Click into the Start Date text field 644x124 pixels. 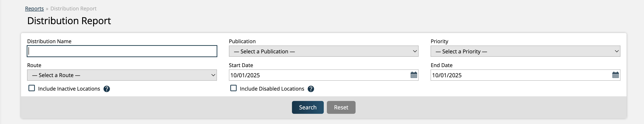pos(318,75)
